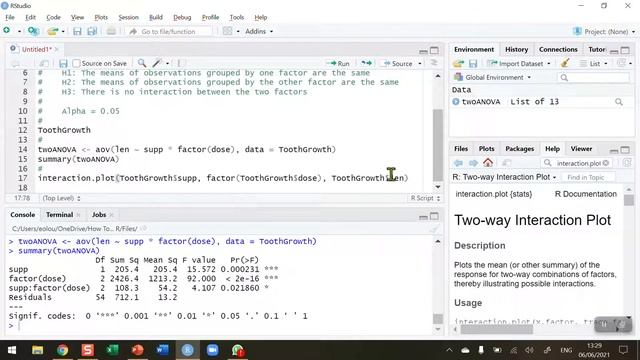Click the Re-run previous code icon
Image resolution: width=640 pixels, height=360 pixels.
point(367,63)
